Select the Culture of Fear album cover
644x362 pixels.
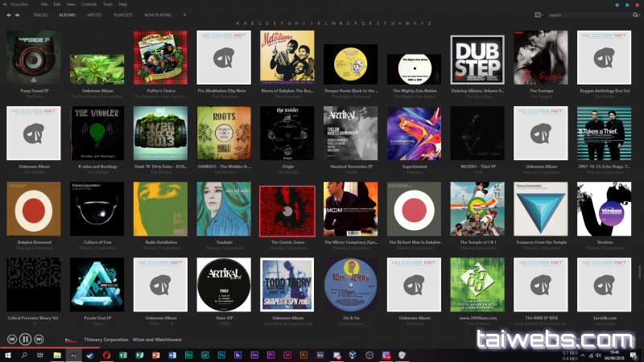coord(97,209)
